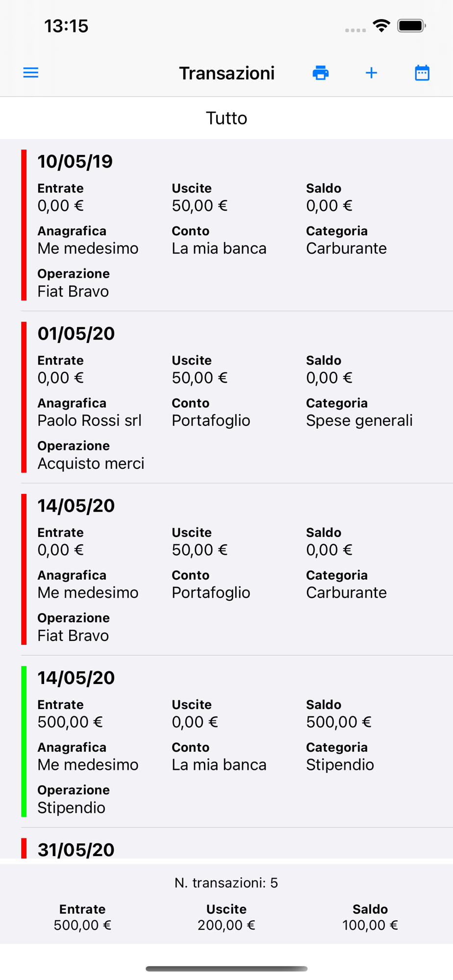The image size is (453, 980).
Task: Tap the 31/05/20 transaction header
Action: [76, 850]
